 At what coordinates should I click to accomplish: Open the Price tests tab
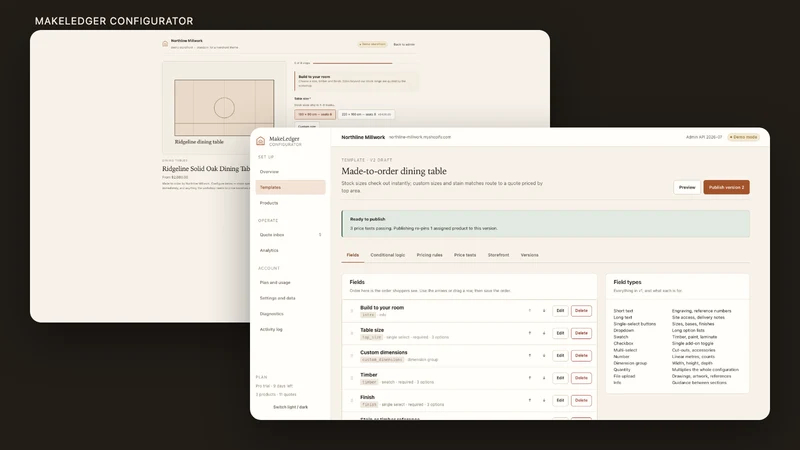[x=465, y=255]
